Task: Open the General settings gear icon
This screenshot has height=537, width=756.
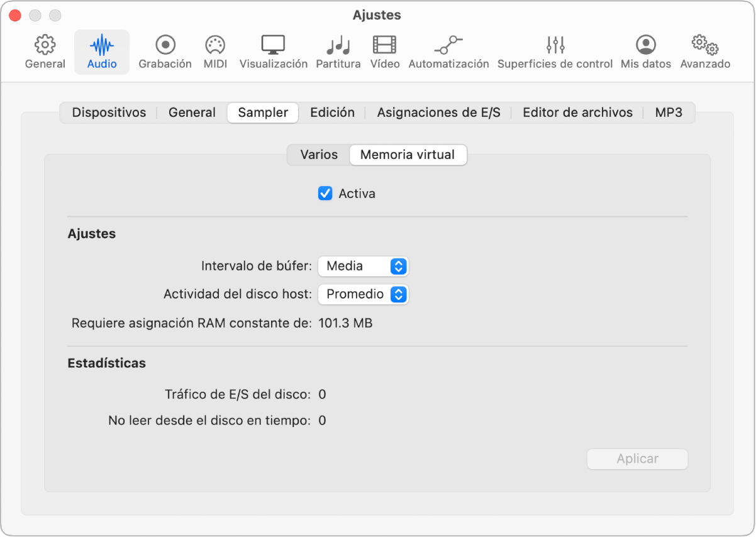Action: [x=45, y=45]
